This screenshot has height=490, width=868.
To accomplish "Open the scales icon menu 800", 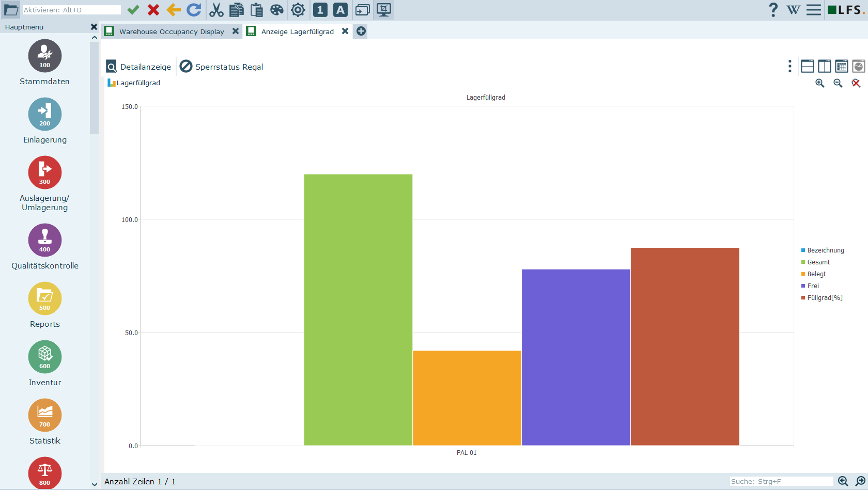I will [x=45, y=473].
